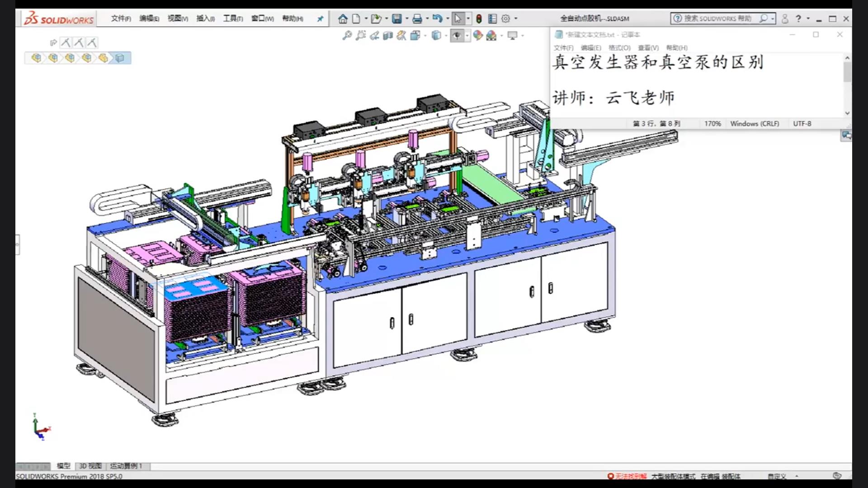Viewport: 868px width, 488px height.
Task: Toggle Hide/Show Items eye icon
Action: tap(457, 35)
